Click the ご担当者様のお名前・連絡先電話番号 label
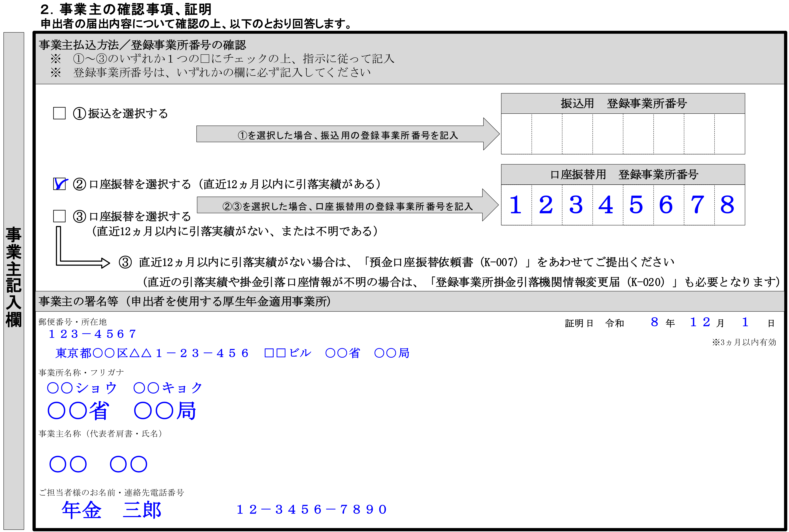Viewport: 789px width, 532px height. tap(111, 493)
